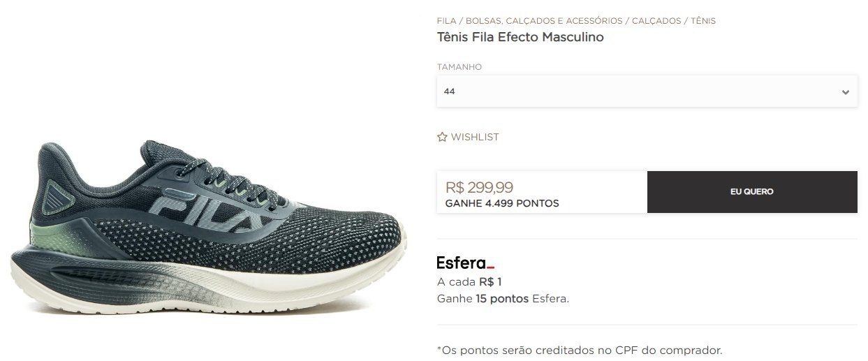The image size is (868, 361).
Task: Open the CALÇADOS breadcrumb category
Action: pyautogui.click(x=656, y=21)
